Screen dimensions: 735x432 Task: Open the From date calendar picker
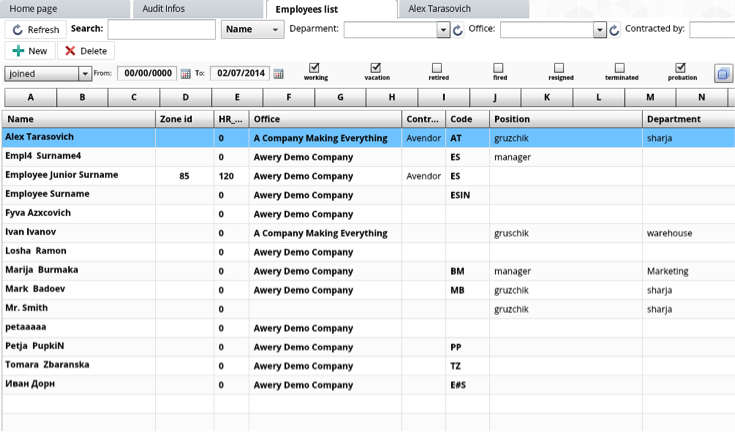[x=185, y=74]
